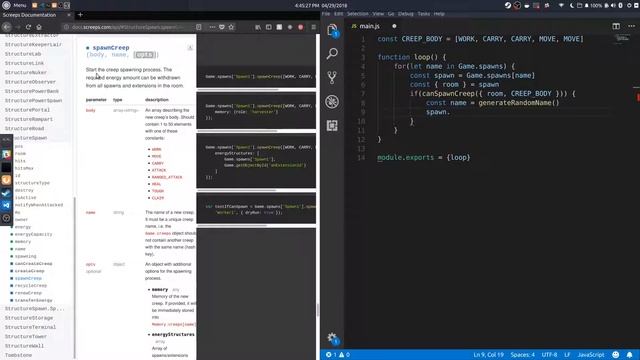
Task: Close the Screeps Documentation tab
Action: (69, 15)
